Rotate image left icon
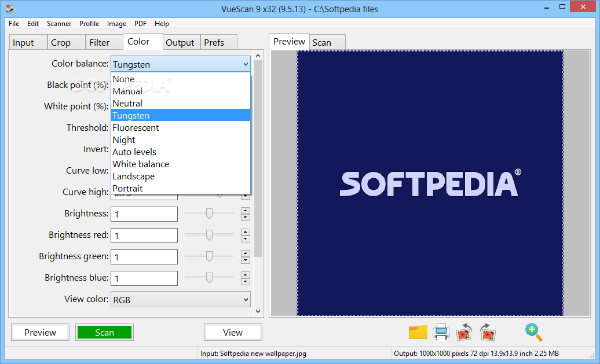Image resolution: width=600 pixels, height=364 pixels. coord(464,332)
